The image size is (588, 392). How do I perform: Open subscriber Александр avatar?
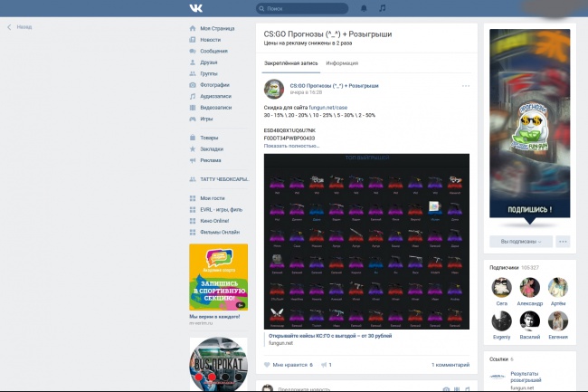pos(530,287)
